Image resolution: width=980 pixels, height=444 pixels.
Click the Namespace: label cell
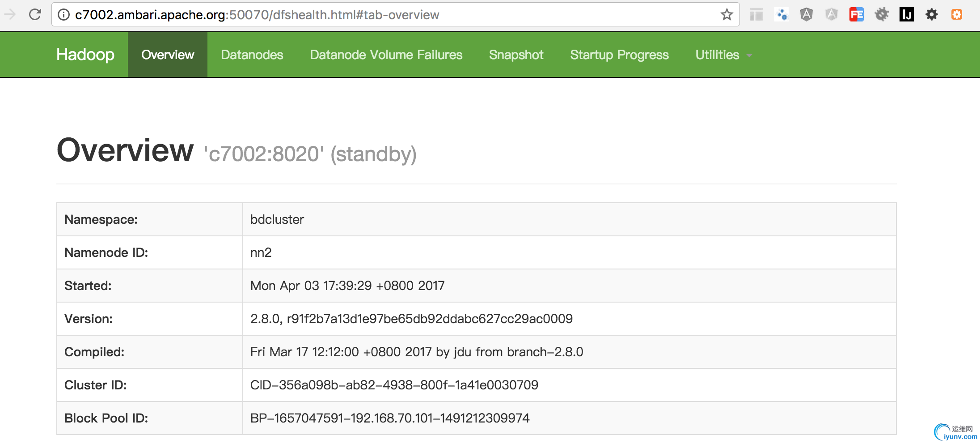click(x=150, y=219)
